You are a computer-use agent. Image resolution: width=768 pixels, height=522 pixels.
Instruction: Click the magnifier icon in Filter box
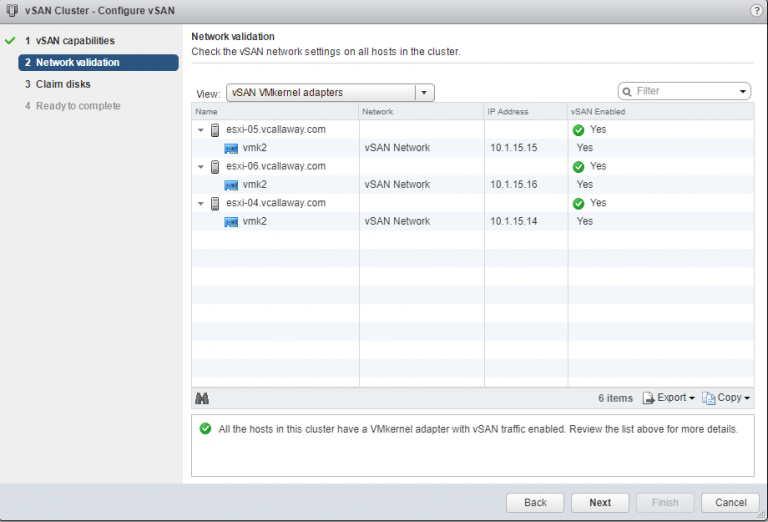click(627, 92)
